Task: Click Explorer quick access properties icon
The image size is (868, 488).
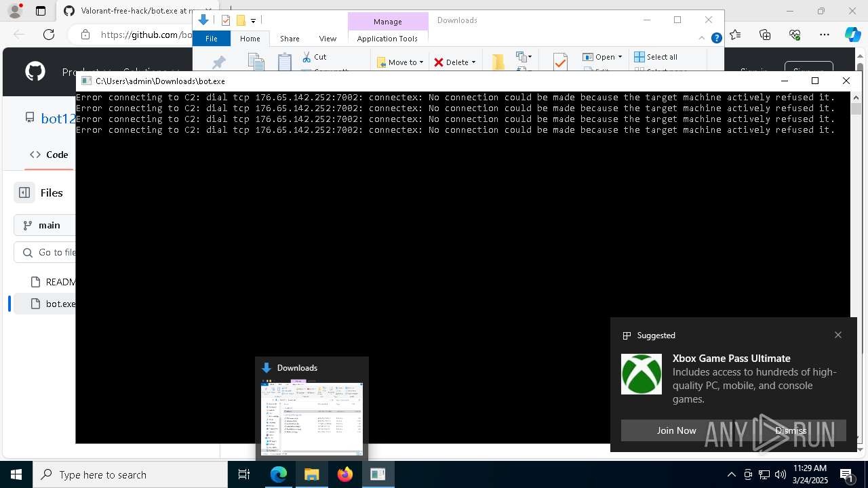Action: (226, 20)
